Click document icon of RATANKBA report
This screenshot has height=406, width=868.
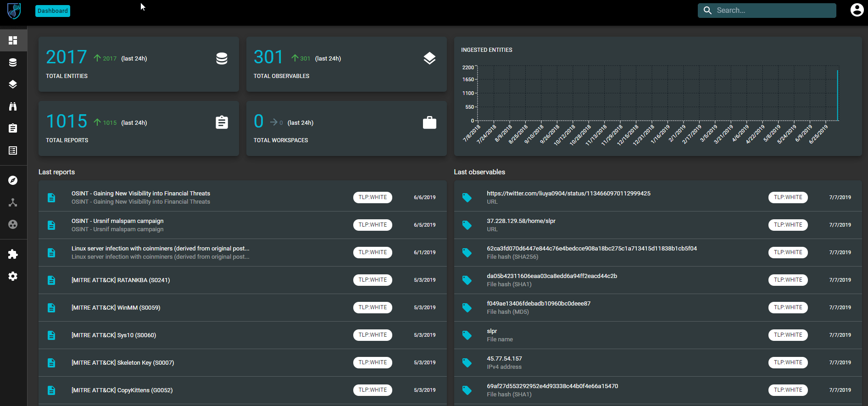[51, 280]
